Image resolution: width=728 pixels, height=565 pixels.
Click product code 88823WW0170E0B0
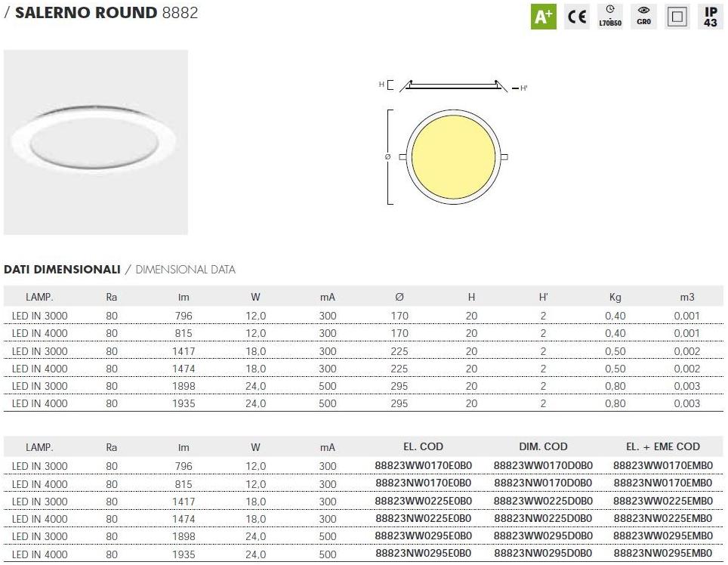[x=423, y=466]
